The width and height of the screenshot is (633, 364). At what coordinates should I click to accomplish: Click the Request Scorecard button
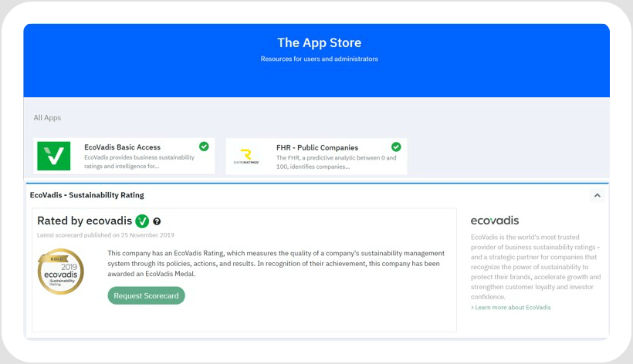(x=146, y=295)
